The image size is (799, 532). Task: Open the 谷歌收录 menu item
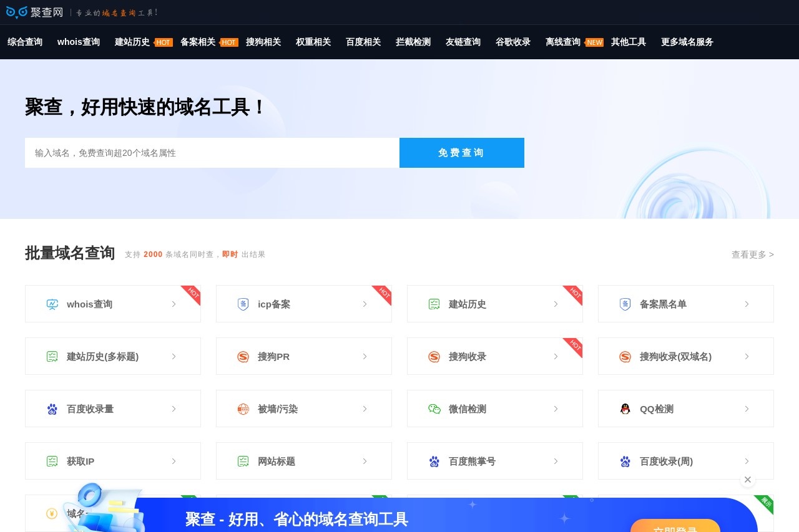click(513, 42)
